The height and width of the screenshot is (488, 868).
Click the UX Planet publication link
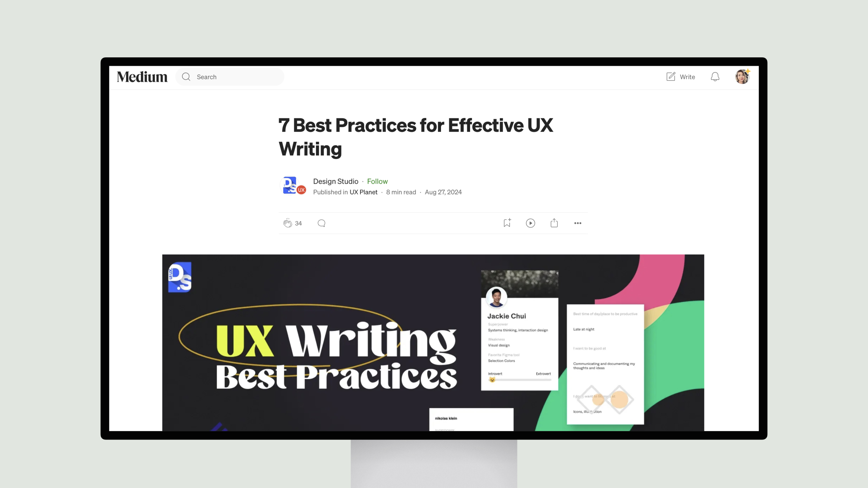point(363,192)
